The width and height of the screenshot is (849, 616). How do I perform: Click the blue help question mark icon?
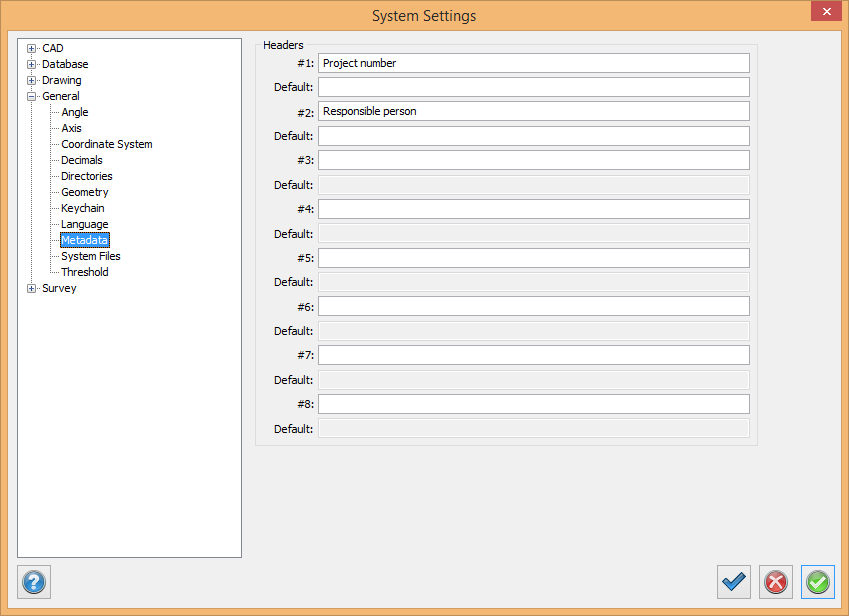[34, 581]
